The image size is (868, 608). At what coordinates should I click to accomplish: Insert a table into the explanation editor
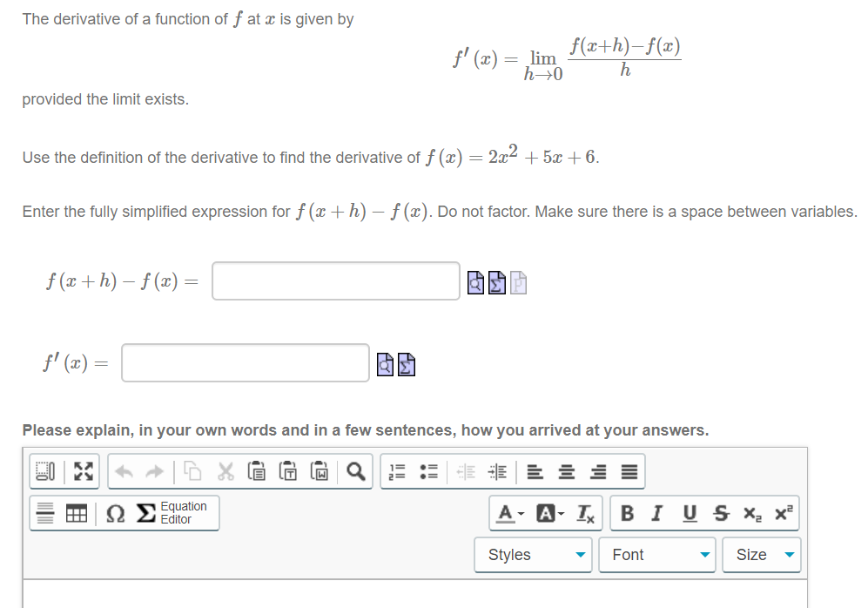point(77,512)
